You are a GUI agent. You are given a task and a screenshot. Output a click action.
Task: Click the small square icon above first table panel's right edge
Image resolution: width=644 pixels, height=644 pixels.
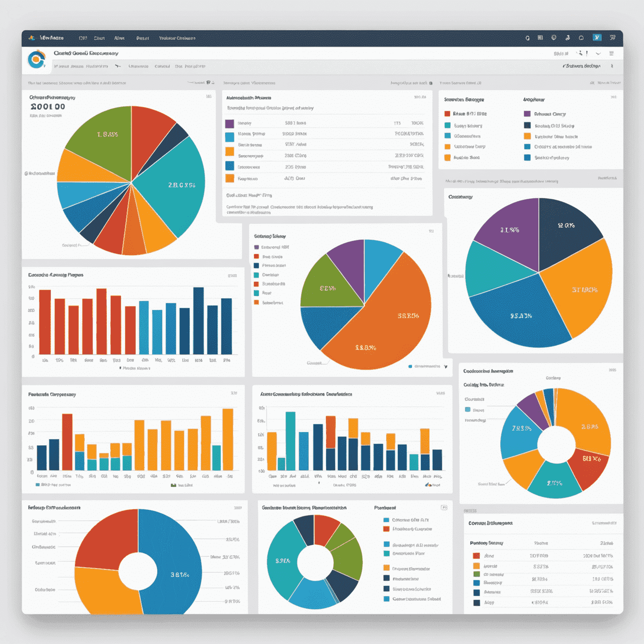tap(431, 83)
